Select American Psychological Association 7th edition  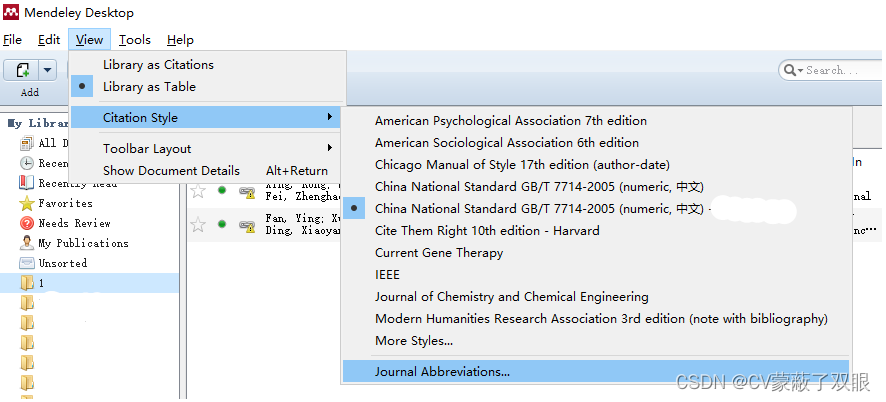pyautogui.click(x=596, y=121)
